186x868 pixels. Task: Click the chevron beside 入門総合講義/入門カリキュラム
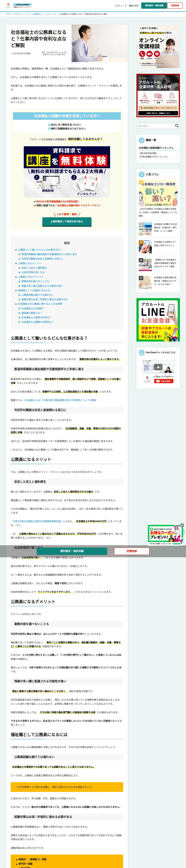tap(177, 155)
